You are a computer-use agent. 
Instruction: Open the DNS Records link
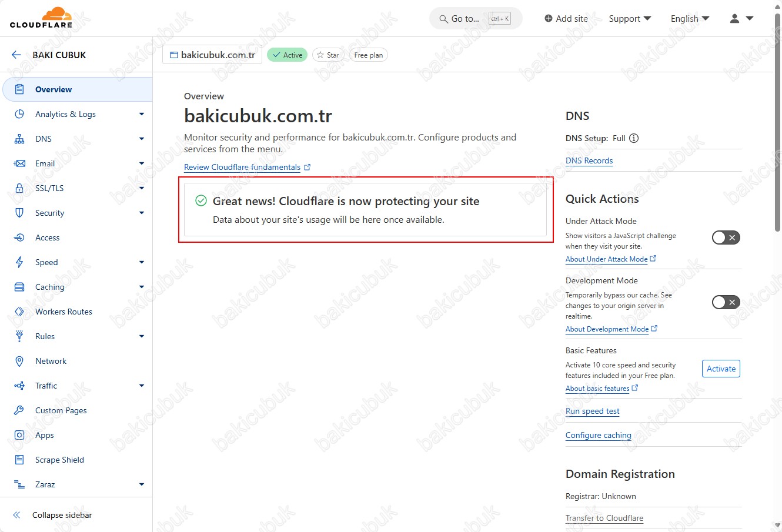(x=589, y=160)
